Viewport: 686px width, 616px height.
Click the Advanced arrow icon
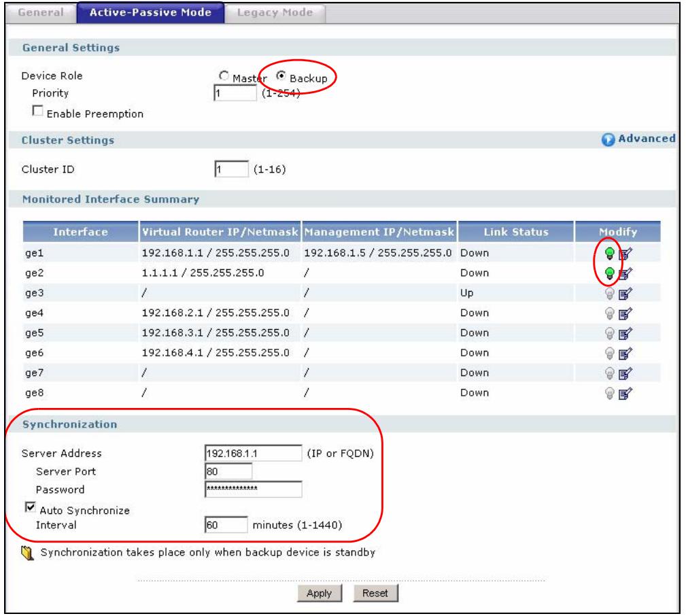[x=608, y=139]
